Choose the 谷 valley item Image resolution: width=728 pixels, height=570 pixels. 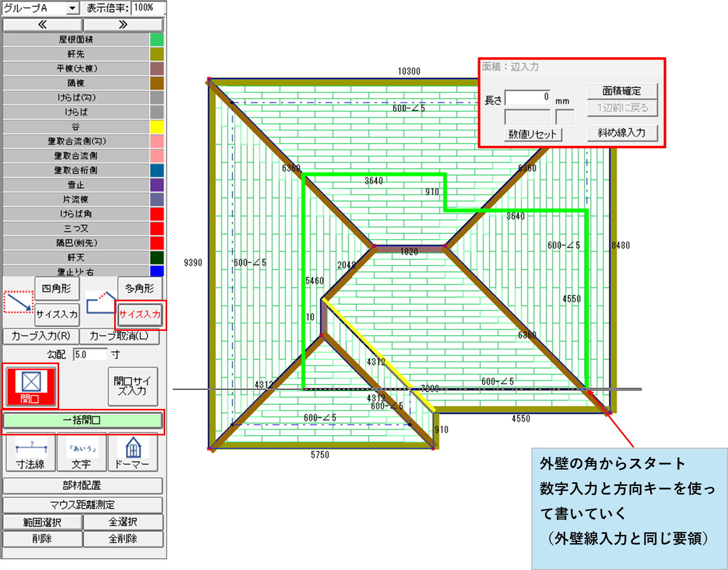click(x=75, y=127)
